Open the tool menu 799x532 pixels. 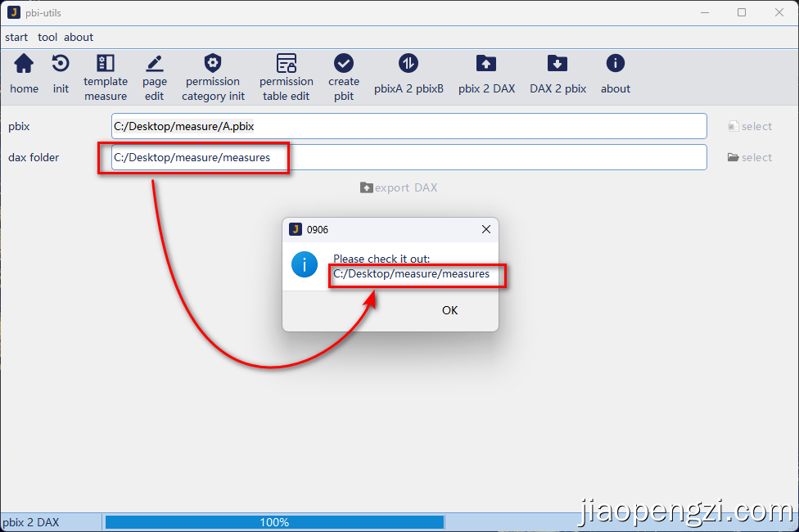tap(47, 37)
